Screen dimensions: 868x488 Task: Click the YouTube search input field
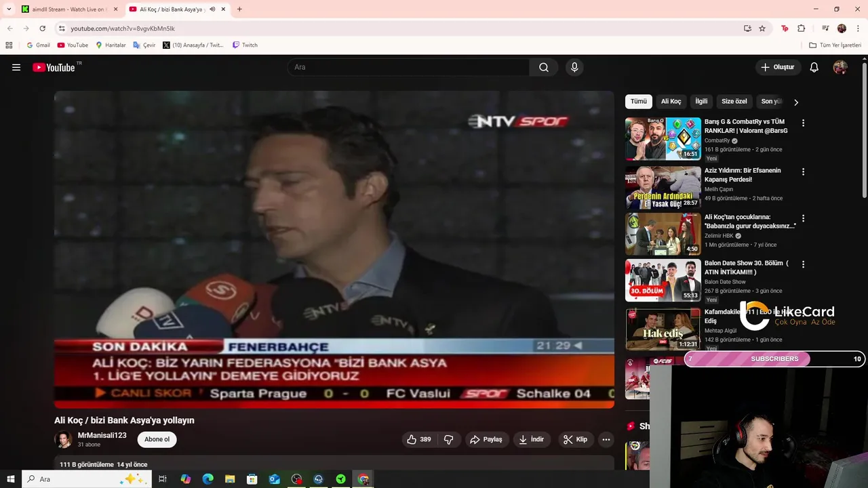pyautogui.click(x=408, y=67)
